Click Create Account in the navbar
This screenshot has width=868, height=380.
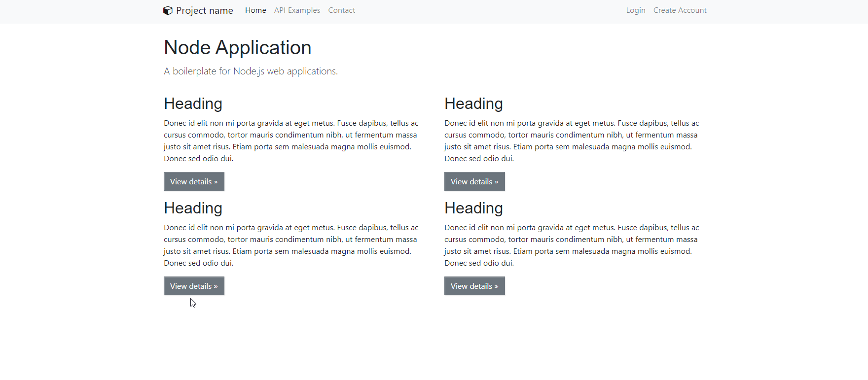point(680,10)
